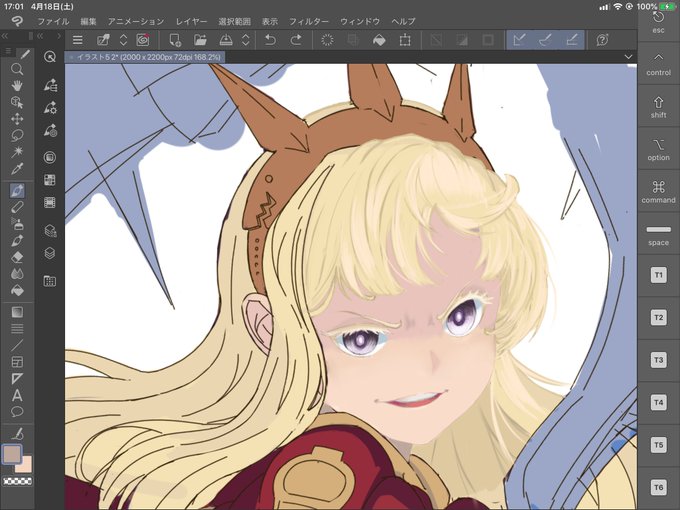The image size is (680, 510).
Task: Toggle the control modifier key
Action: click(x=658, y=63)
